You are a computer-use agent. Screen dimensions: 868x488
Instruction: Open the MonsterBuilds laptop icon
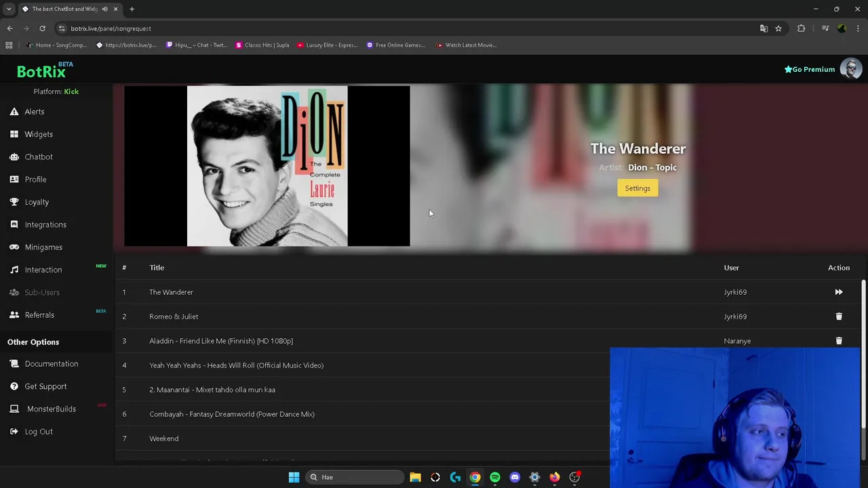(x=14, y=409)
